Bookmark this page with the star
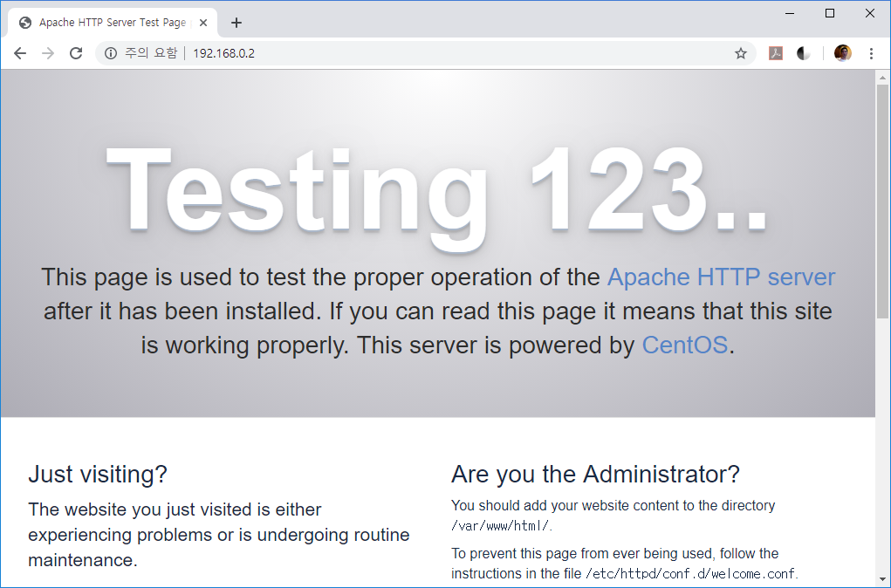Screen dimensions: 891x588 741,53
